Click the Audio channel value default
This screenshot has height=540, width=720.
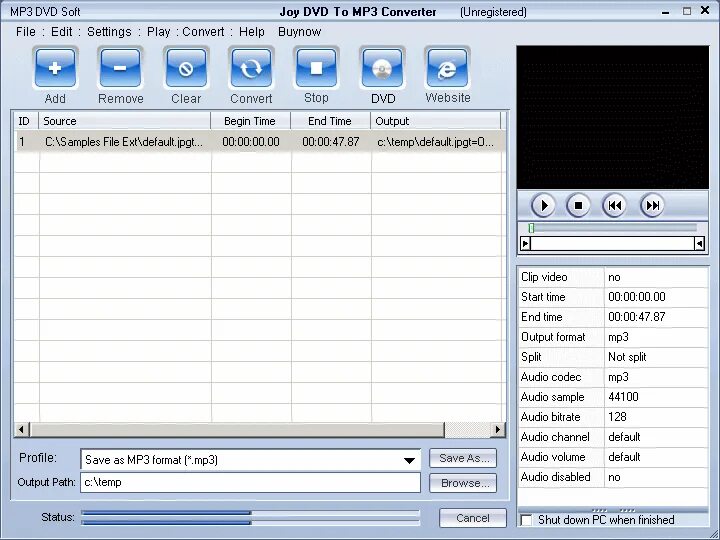(x=656, y=437)
